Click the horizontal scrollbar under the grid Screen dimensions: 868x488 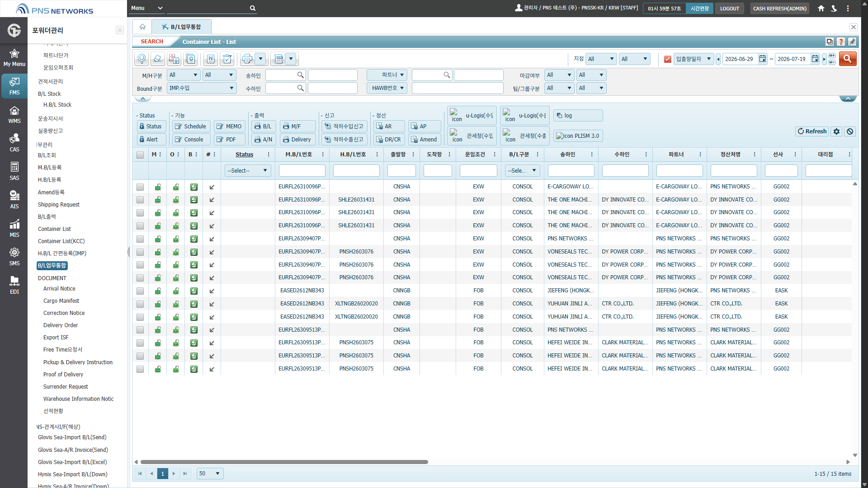pos(284,462)
